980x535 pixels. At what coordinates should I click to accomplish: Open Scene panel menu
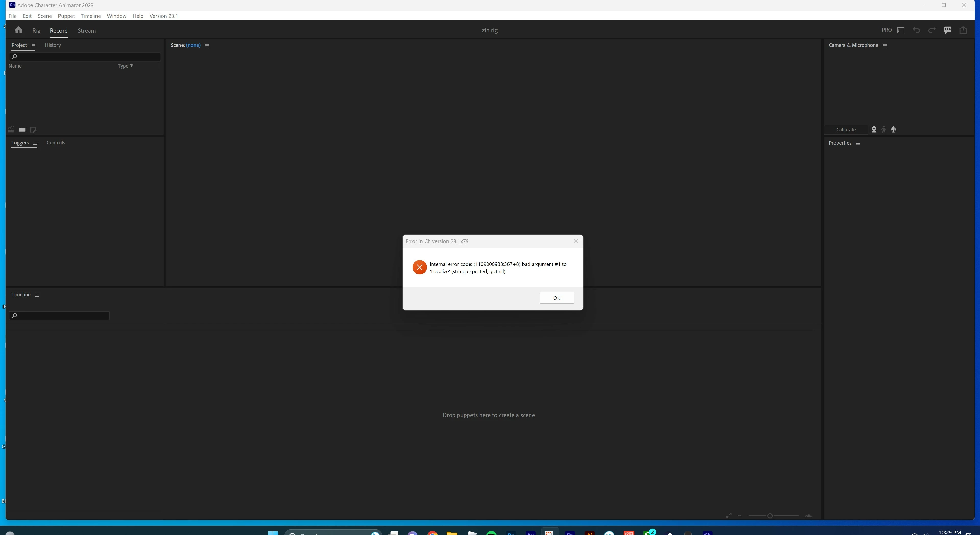tap(207, 46)
